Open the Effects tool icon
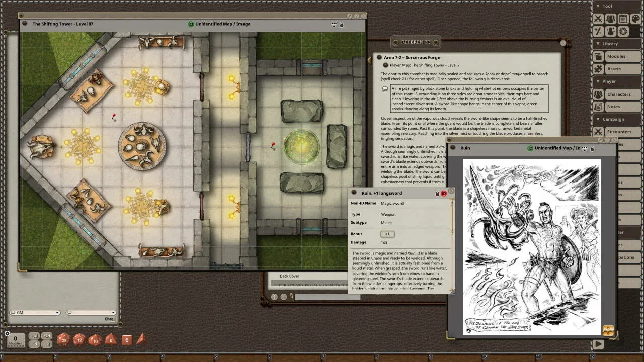 pos(611,31)
